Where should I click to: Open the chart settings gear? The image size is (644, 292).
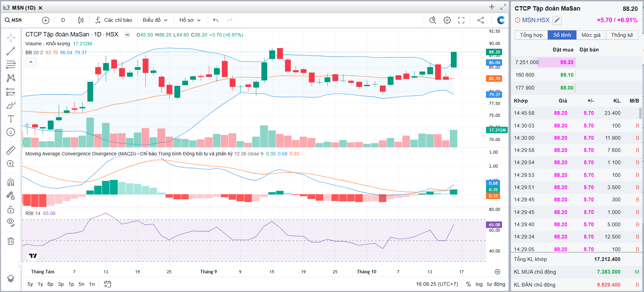[x=447, y=20]
